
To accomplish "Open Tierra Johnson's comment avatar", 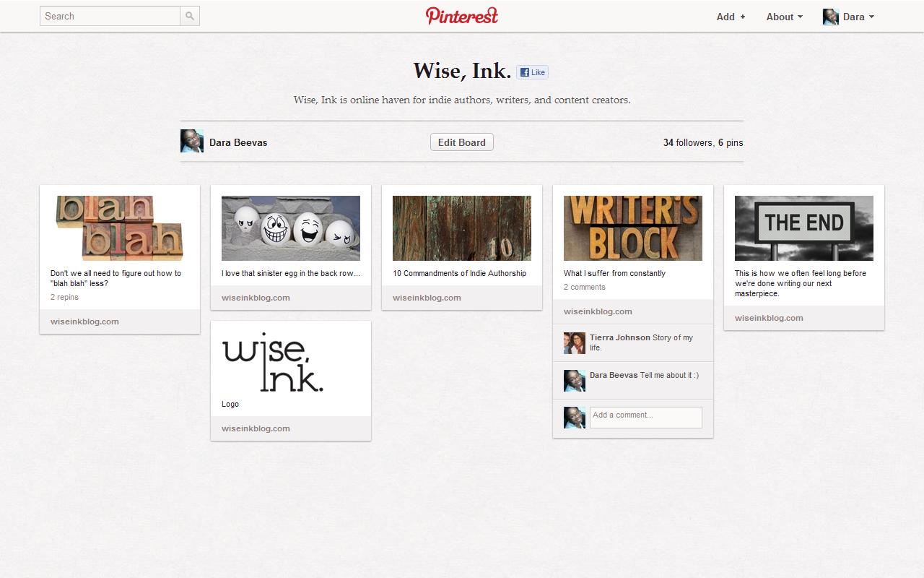I will [x=575, y=343].
